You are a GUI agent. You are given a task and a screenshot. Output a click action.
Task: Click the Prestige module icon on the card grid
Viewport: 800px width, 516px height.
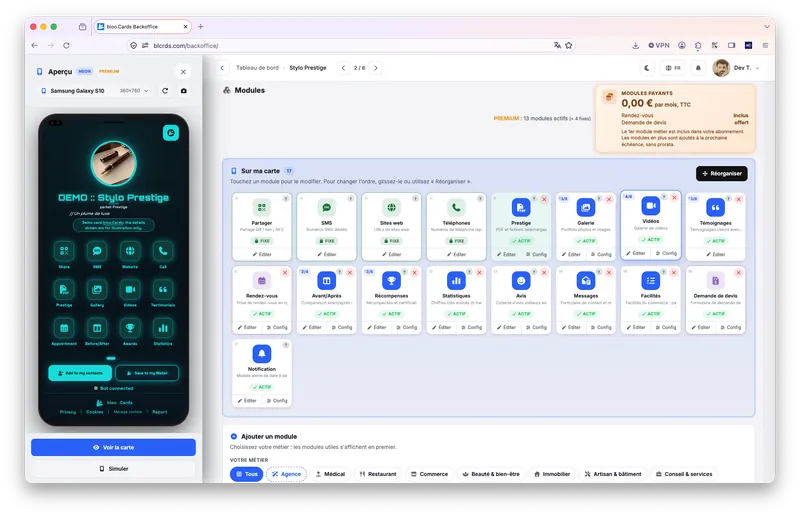520,207
